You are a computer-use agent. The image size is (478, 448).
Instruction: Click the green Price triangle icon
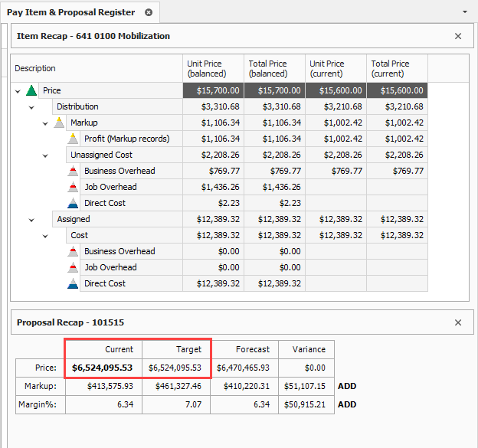31,90
